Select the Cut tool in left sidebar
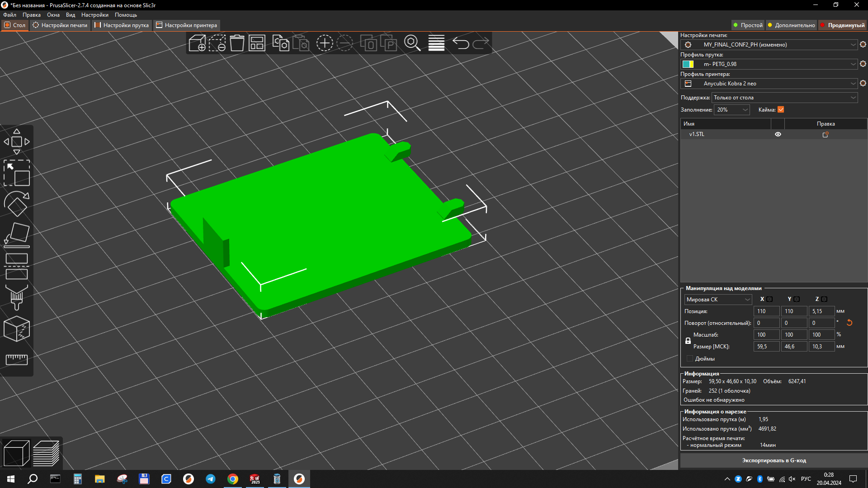This screenshot has height=488, width=868. click(17, 266)
